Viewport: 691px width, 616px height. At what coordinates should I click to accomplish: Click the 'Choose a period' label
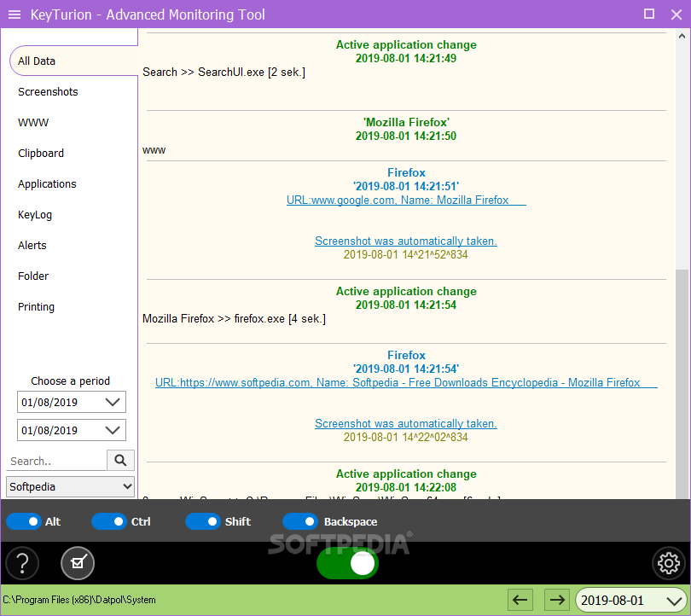pyautogui.click(x=71, y=381)
